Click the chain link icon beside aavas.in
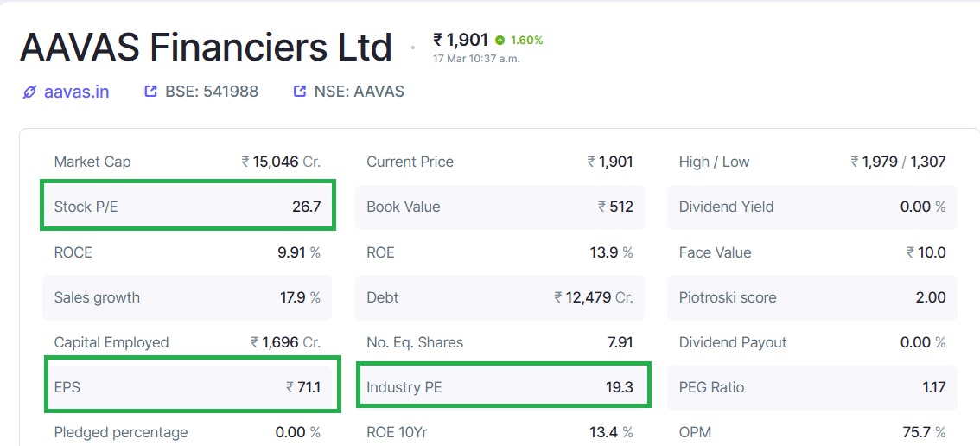The width and height of the screenshot is (980, 446). [x=29, y=92]
